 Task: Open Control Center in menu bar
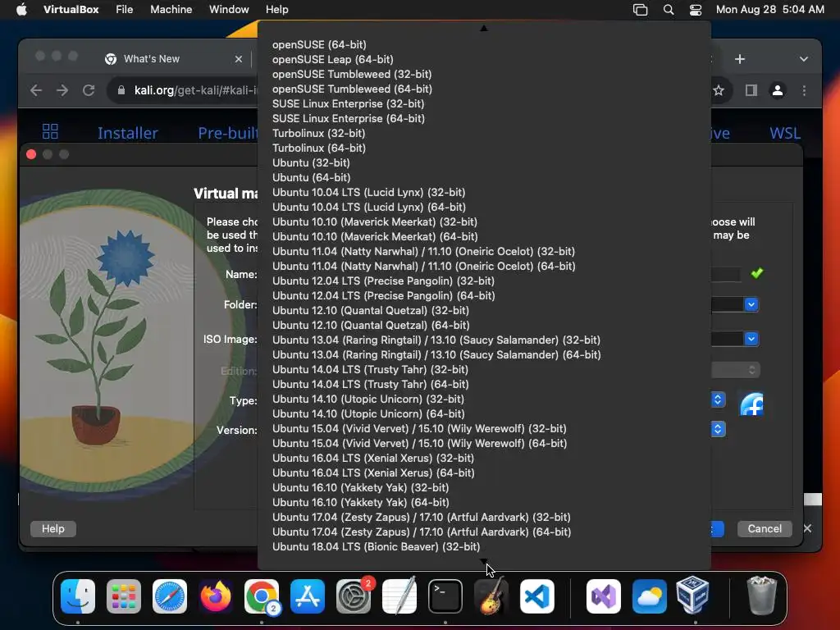point(696,10)
